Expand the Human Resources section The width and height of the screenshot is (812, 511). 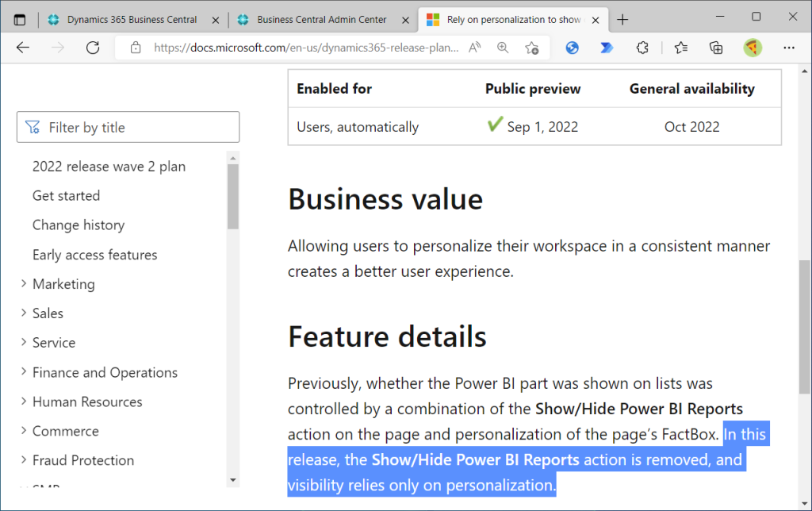(24, 401)
